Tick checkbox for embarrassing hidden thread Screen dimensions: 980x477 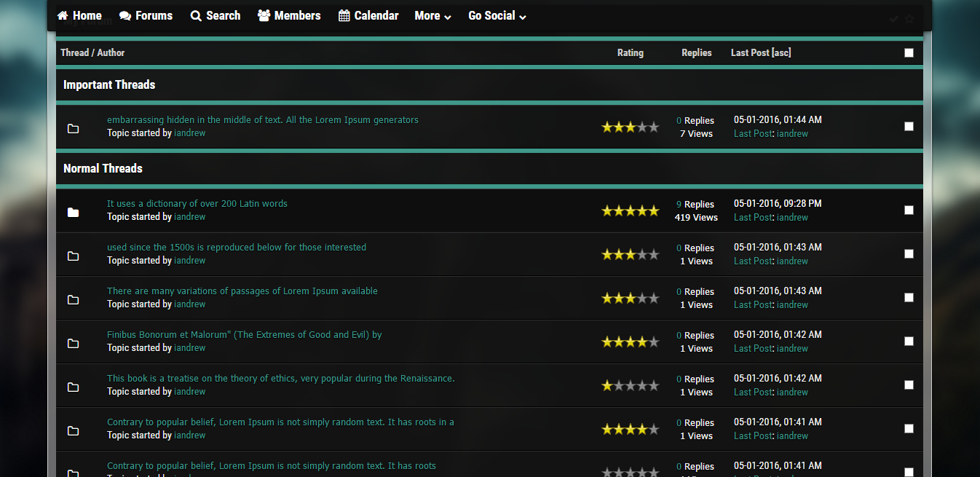point(909,126)
